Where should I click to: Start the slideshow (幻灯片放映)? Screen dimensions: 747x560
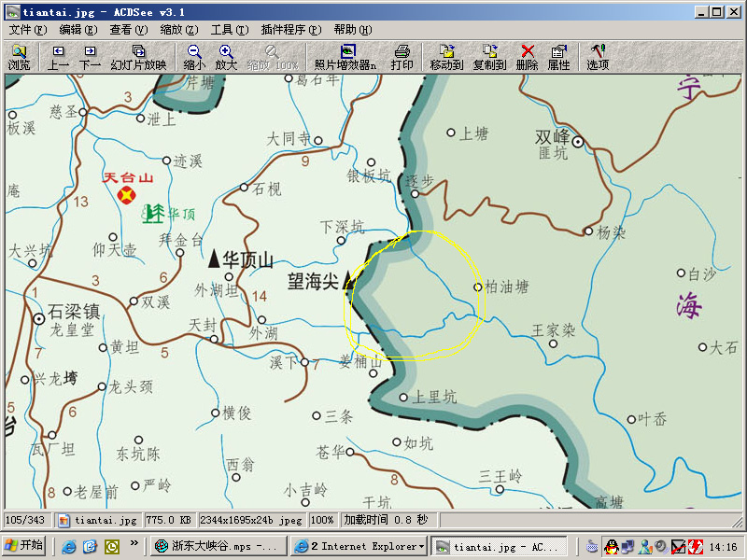pyautogui.click(x=138, y=57)
